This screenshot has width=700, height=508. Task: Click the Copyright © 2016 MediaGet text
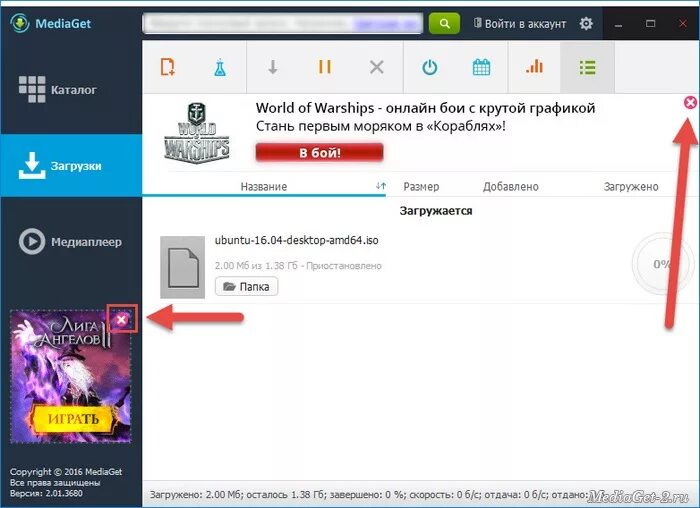66,472
